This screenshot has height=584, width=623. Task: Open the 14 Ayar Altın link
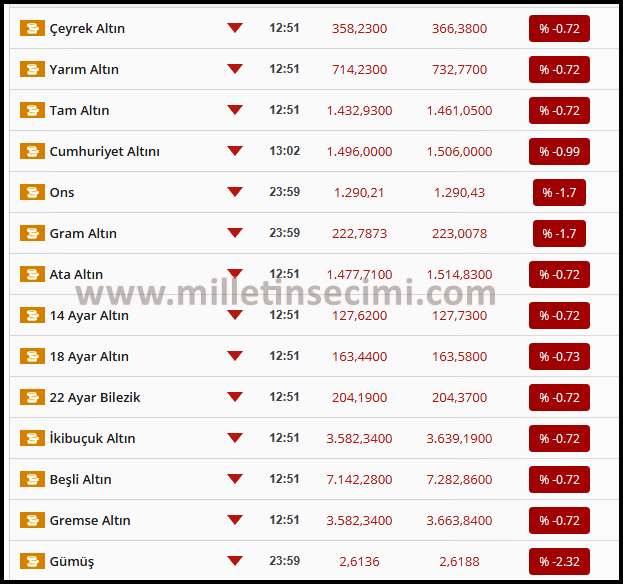pyautogui.click(x=88, y=315)
